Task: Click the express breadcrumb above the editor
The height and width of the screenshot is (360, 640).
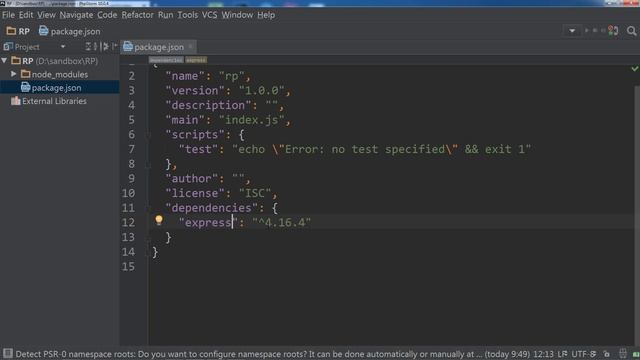Action: 196,60
